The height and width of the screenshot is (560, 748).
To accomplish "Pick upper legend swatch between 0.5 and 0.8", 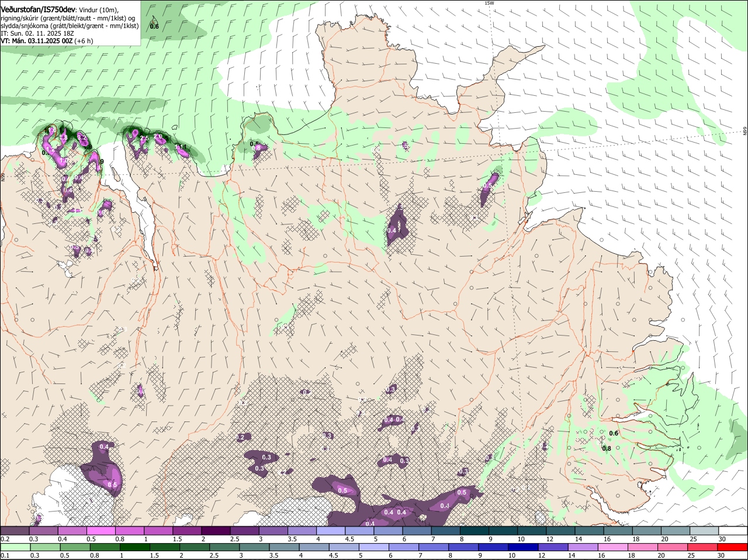I will (101, 530).
